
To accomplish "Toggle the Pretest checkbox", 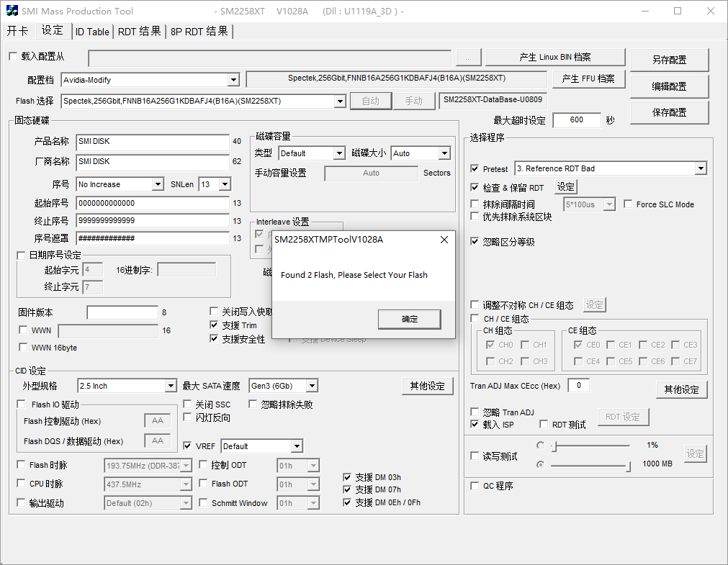I will click(x=475, y=169).
